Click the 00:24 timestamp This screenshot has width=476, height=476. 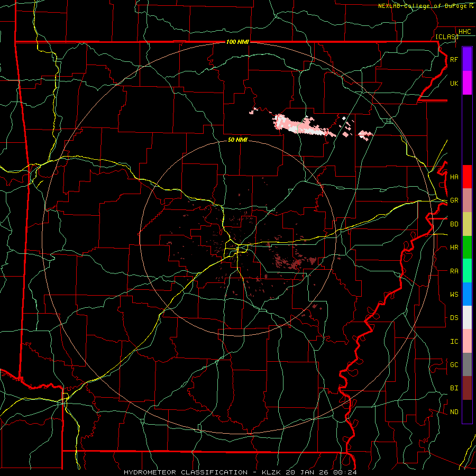pyautogui.click(x=345, y=472)
